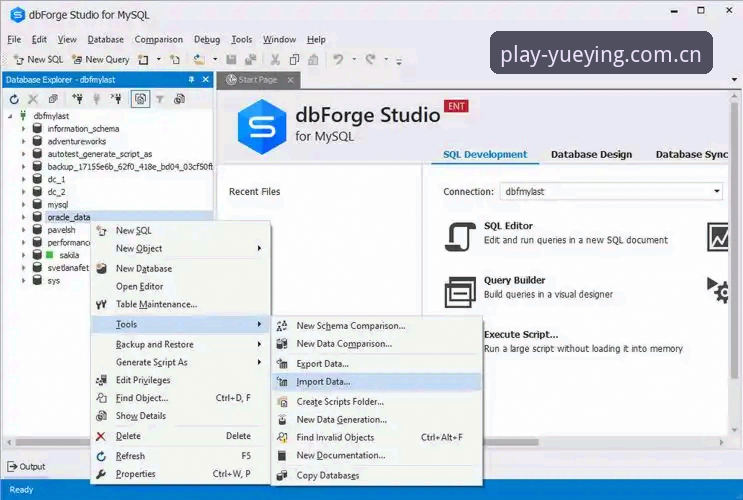This screenshot has width=743, height=500.
Task: Click the Execute Script link
Action: (521, 335)
